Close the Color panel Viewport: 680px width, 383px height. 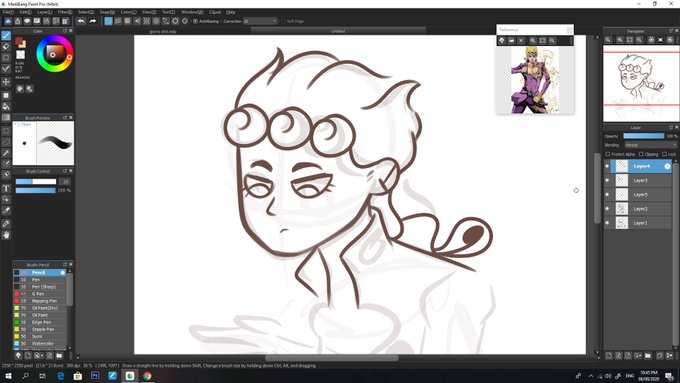(x=71, y=31)
